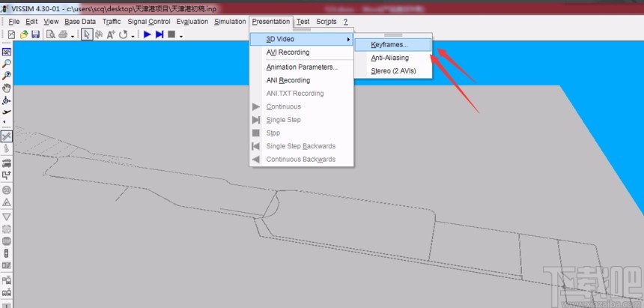Image resolution: width=644 pixels, height=308 pixels.
Task: Select the pointer selection tool
Action: click(87, 34)
